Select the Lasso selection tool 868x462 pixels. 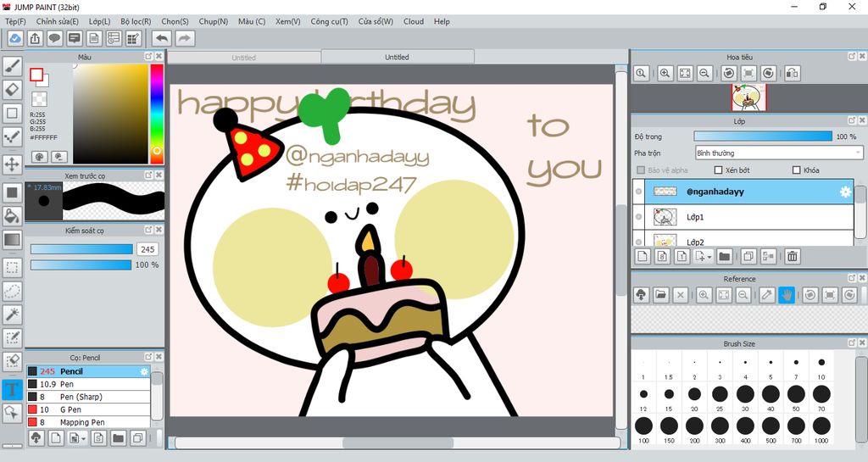12,291
